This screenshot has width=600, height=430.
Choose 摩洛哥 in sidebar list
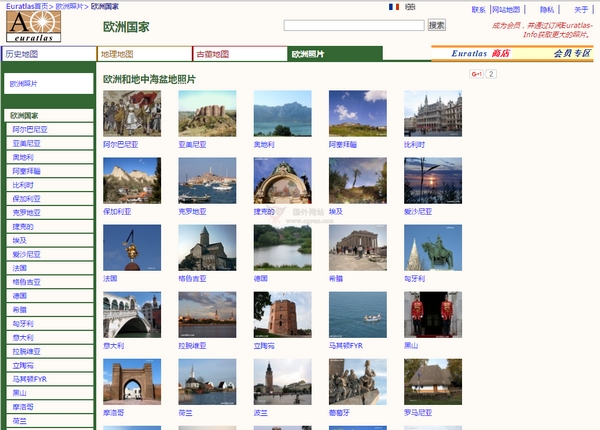[x=50, y=407]
